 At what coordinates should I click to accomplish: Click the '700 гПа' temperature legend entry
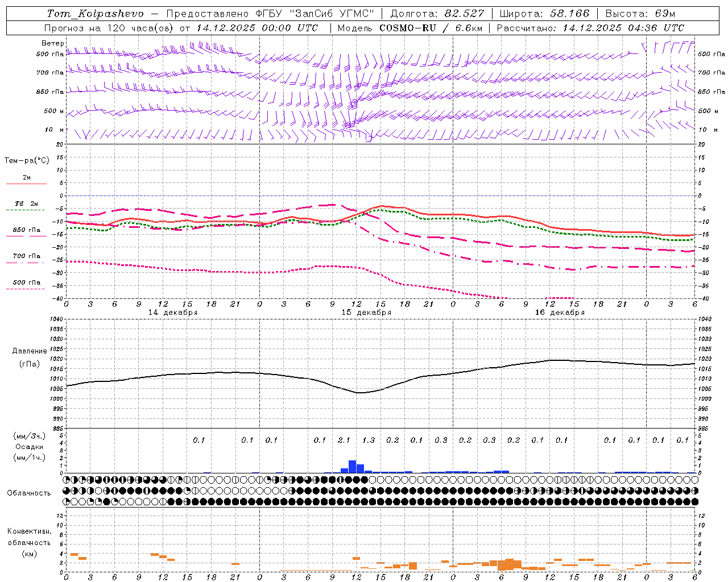(27, 256)
